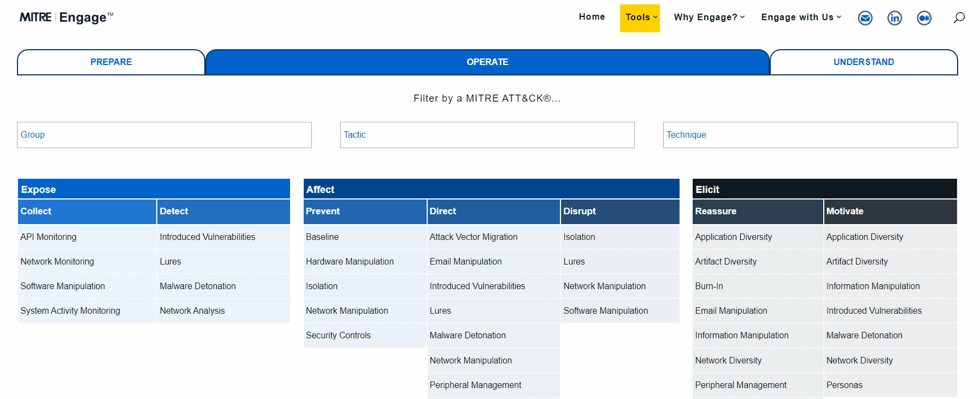
Task: Select Lures under Detect
Action: click(170, 262)
